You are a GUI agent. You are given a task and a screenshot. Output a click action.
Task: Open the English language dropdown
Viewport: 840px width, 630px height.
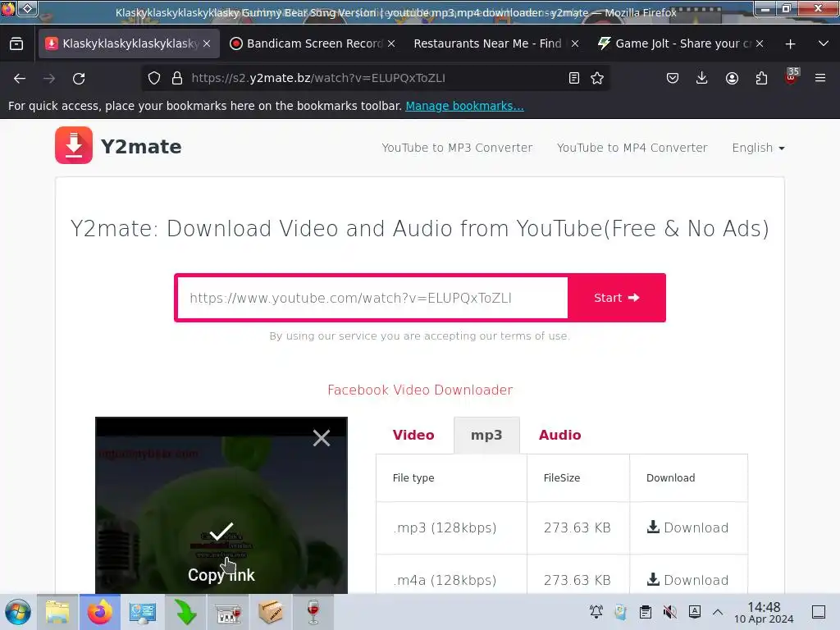click(758, 148)
